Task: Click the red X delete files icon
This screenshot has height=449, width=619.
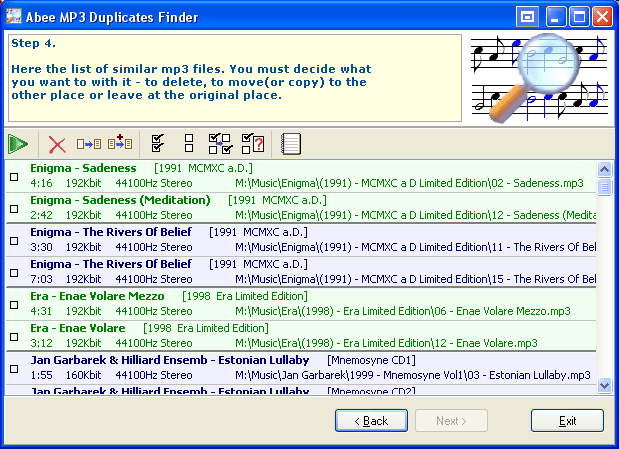Action: 57,145
